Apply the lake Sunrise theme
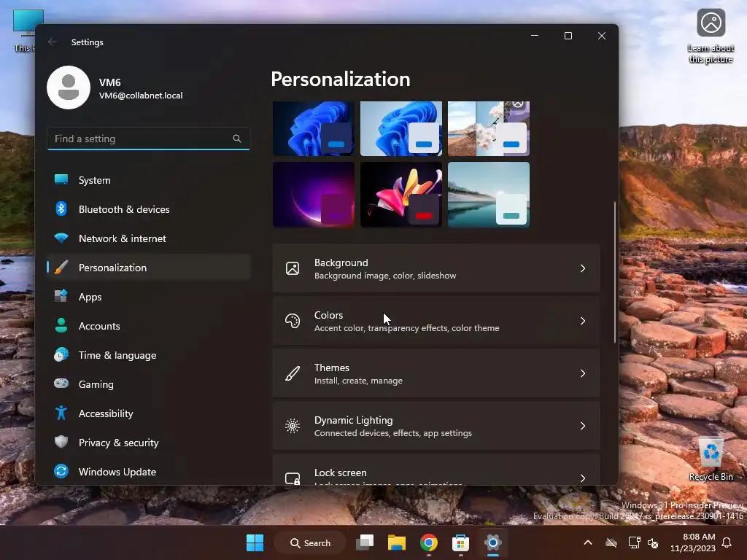747x560 pixels. coord(489,194)
